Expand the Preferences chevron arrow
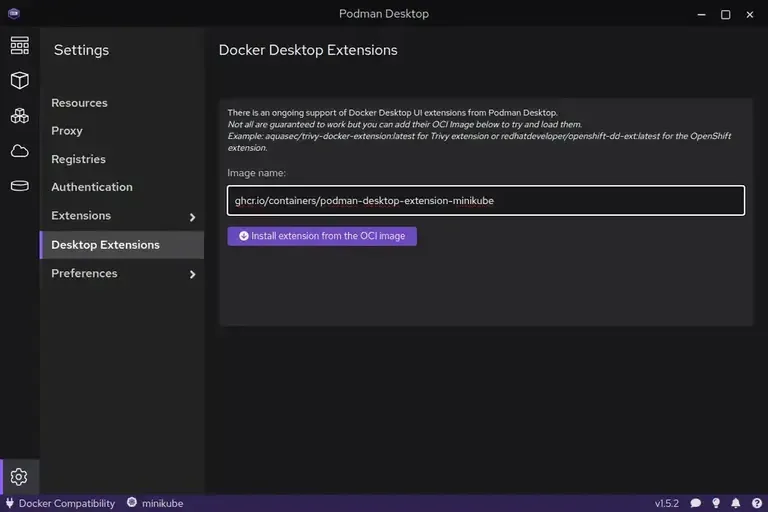The height and width of the screenshot is (512, 768). [192, 274]
